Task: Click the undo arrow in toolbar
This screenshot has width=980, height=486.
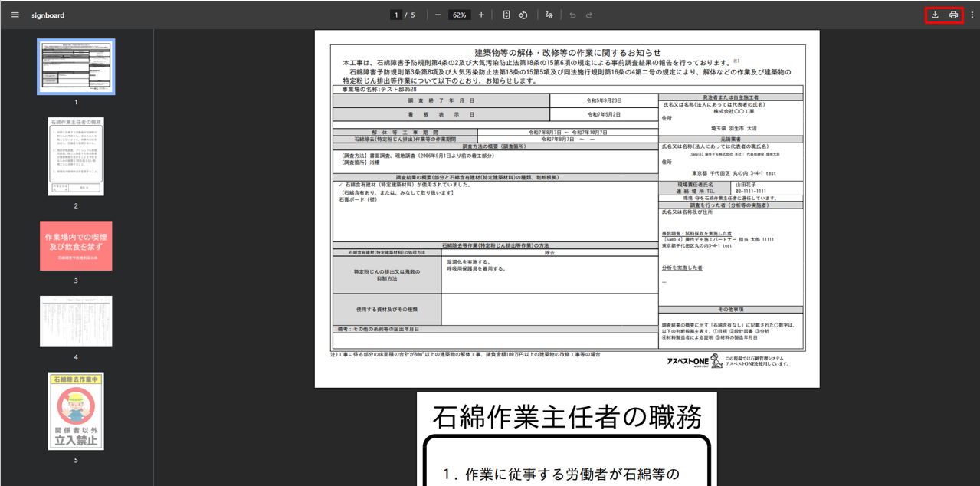Action: coord(572,15)
